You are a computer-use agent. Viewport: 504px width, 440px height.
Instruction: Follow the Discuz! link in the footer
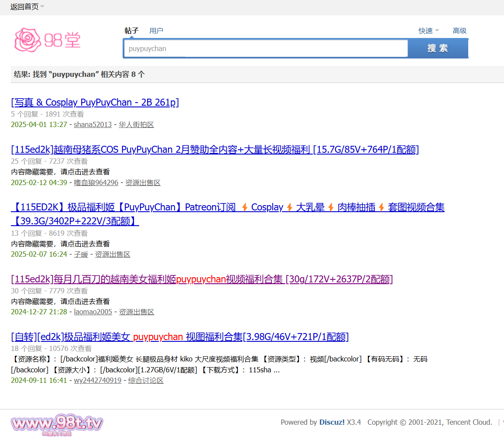pos(332,422)
